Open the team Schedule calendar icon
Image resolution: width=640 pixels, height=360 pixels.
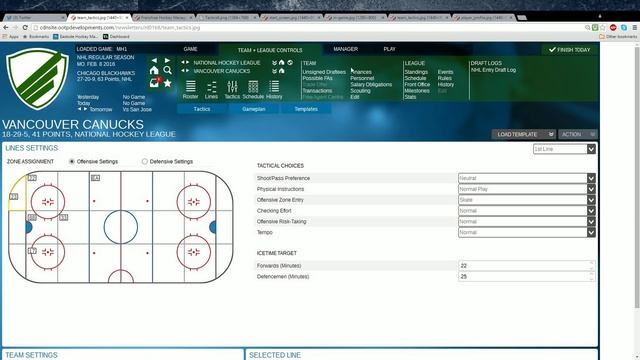point(253,90)
